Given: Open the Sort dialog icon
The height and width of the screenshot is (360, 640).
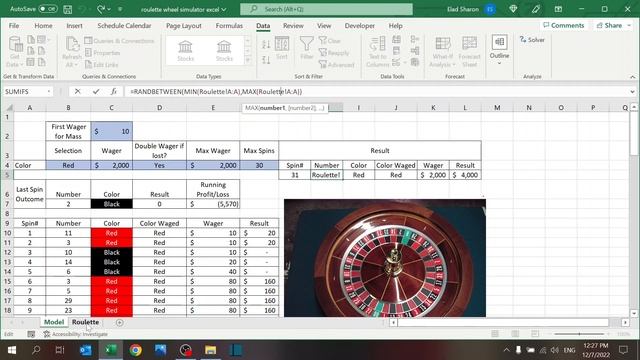Looking at the screenshot, I should (282, 48).
